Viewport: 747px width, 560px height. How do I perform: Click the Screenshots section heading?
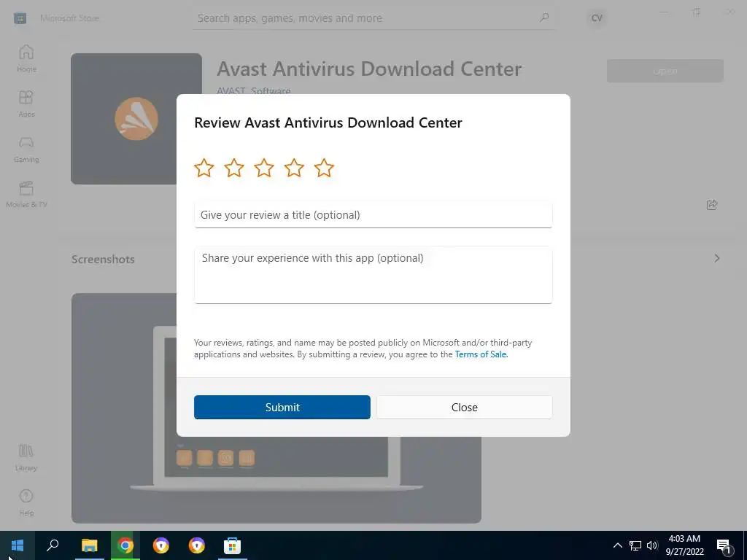pyautogui.click(x=103, y=259)
